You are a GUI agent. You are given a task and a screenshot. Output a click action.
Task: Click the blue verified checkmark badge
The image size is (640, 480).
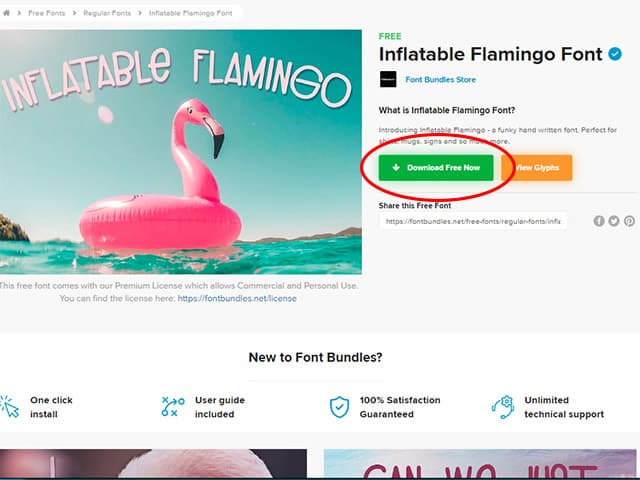coord(615,54)
